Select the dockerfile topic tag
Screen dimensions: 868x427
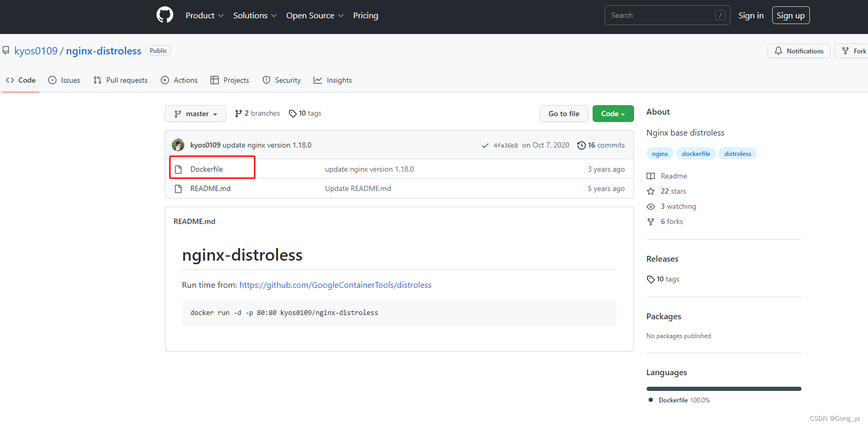click(696, 153)
